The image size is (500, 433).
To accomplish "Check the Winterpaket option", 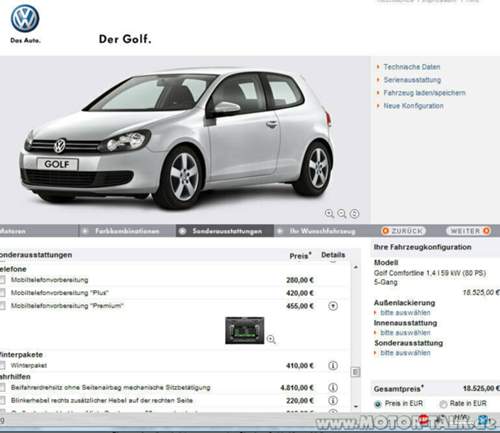I will (x=2, y=366).
